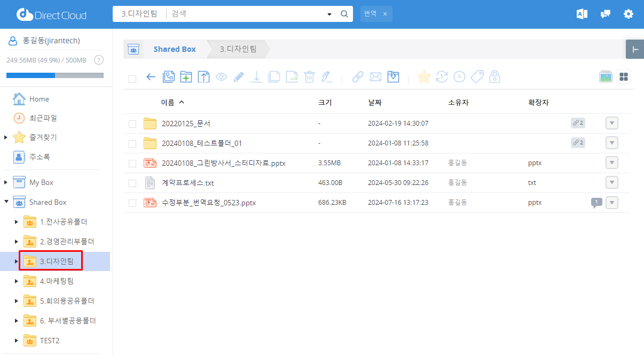Click the 검색 search input field
Screen dimensions: 644x355
tap(246, 14)
